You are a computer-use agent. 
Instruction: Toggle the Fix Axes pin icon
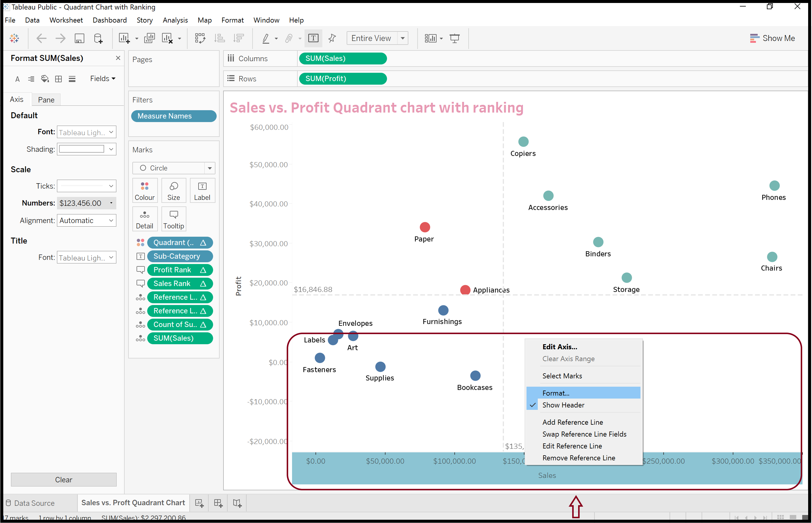point(332,38)
